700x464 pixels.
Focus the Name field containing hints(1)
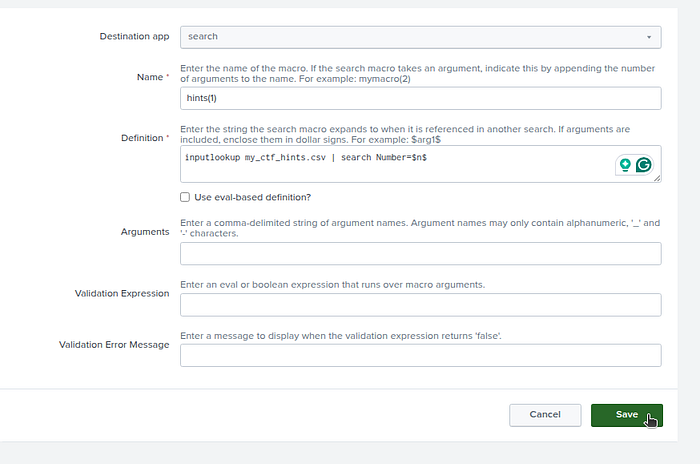click(421, 98)
